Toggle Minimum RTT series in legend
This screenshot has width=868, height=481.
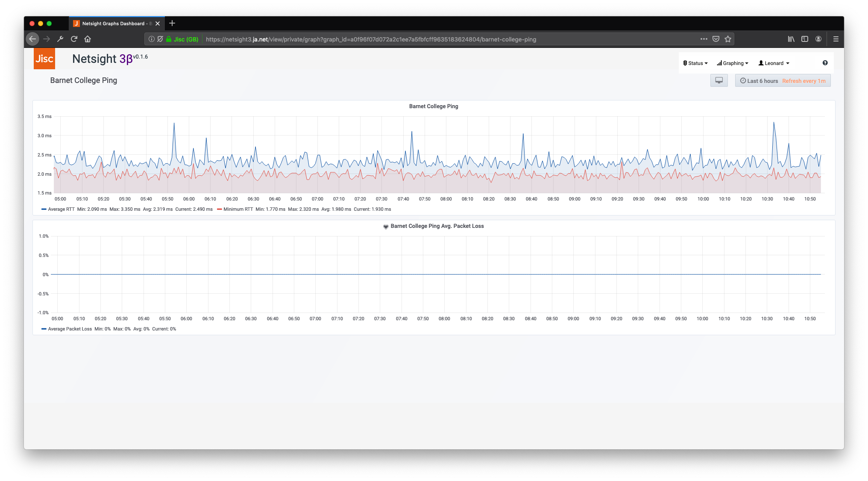[x=238, y=209]
